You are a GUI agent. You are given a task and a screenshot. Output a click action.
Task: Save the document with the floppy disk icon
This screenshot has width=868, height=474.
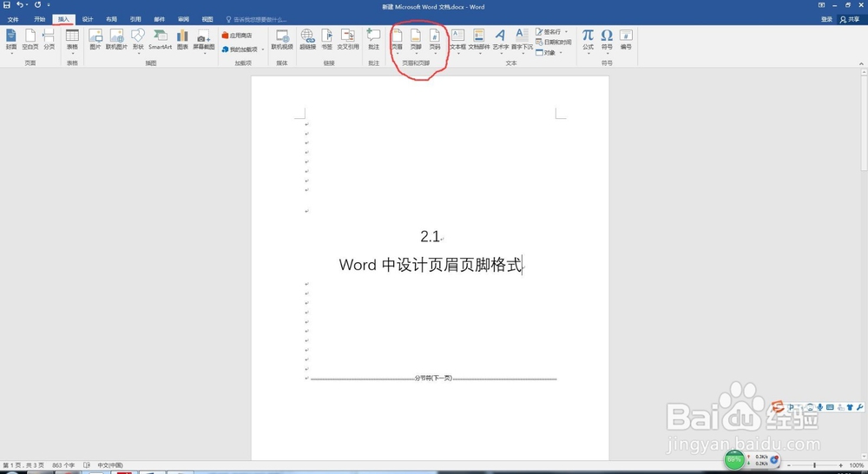tap(7, 5)
